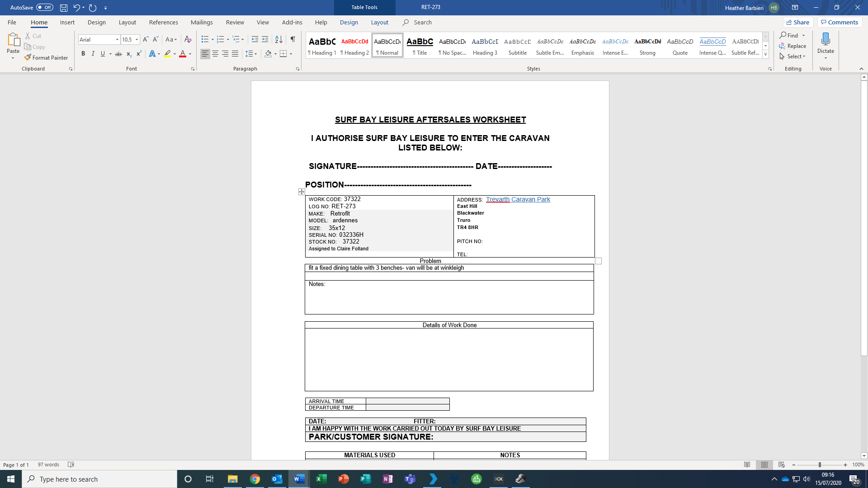Screen dimensions: 868x488
Task: Switch to Table Tools Layout tab
Action: [379, 22]
